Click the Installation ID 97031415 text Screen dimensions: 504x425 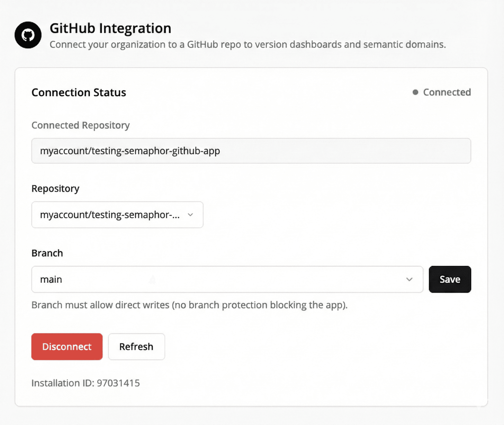point(85,383)
